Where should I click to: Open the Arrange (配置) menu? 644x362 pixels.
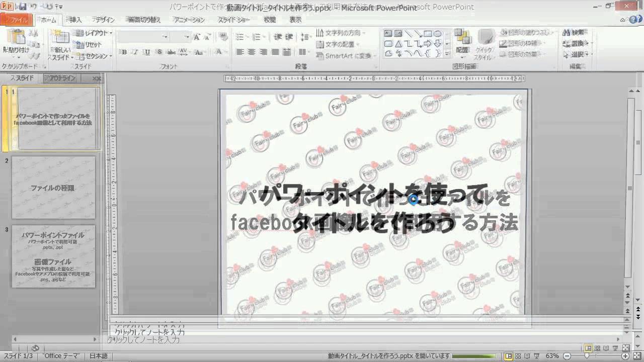462,42
